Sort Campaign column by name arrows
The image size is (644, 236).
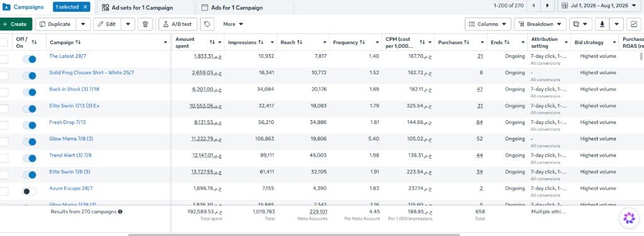point(78,42)
